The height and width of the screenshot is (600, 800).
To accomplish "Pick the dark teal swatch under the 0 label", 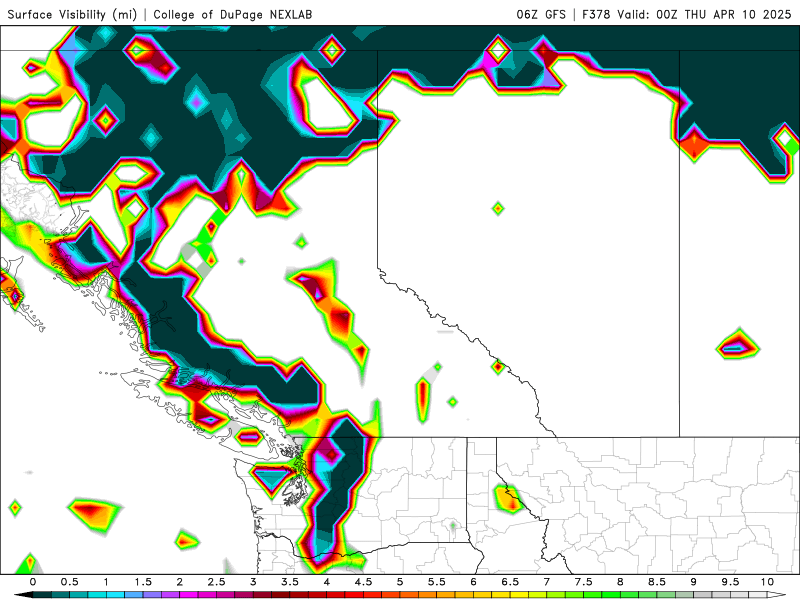I will (42, 595).
